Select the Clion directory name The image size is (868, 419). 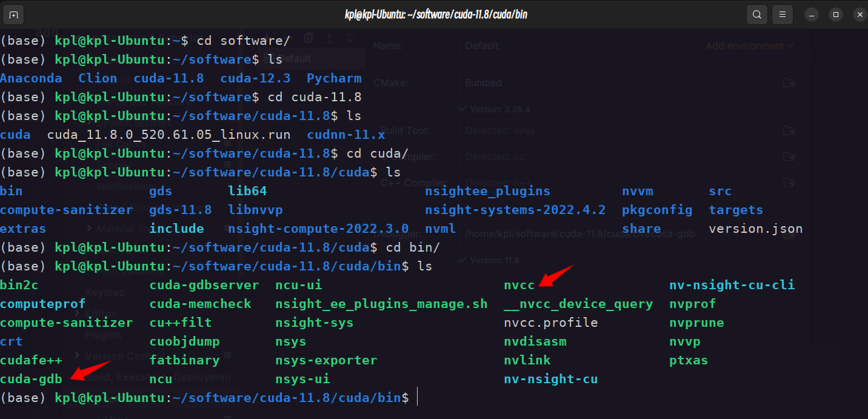pos(98,78)
